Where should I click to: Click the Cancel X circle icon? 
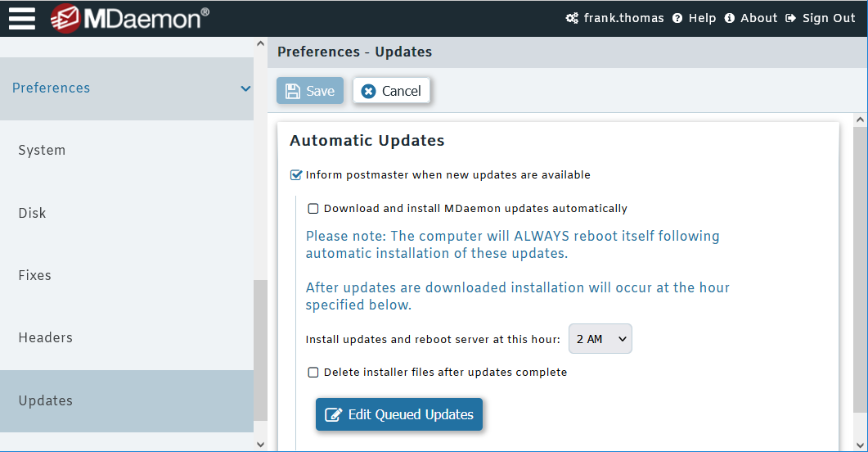coord(368,91)
